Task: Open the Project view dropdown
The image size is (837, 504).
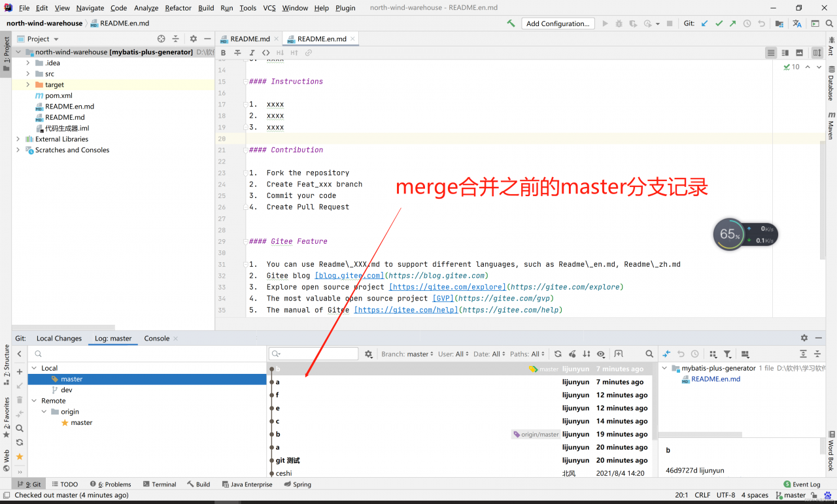Action: click(43, 39)
